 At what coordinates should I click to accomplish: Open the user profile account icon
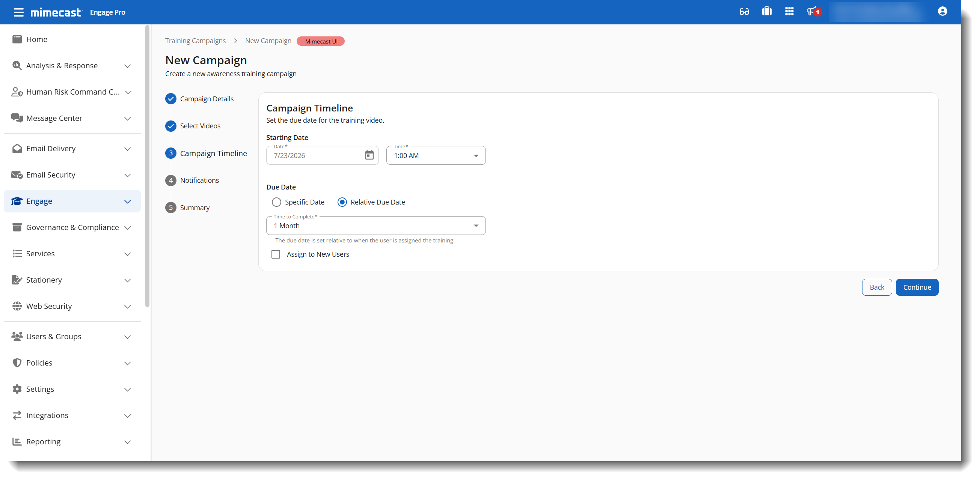point(942,11)
